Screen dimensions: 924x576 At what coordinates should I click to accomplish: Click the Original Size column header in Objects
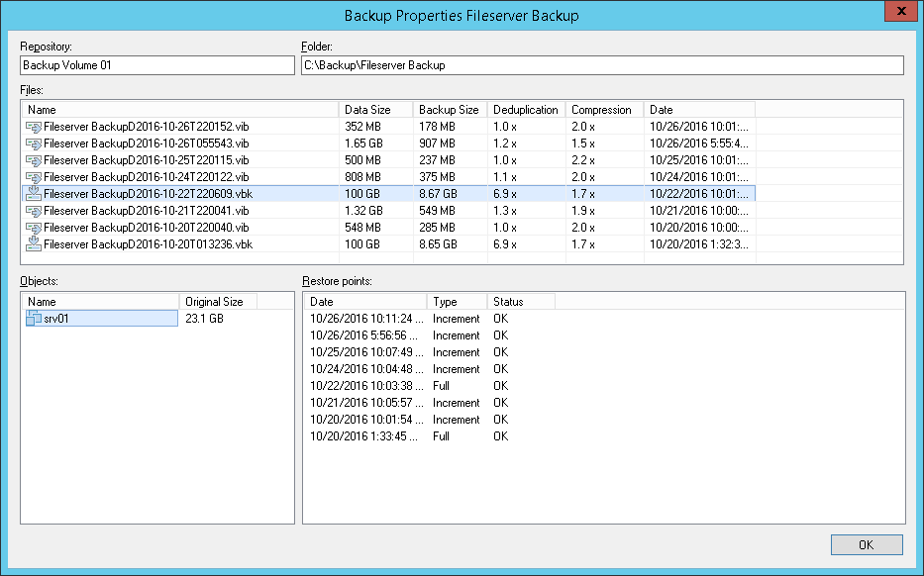click(x=220, y=301)
